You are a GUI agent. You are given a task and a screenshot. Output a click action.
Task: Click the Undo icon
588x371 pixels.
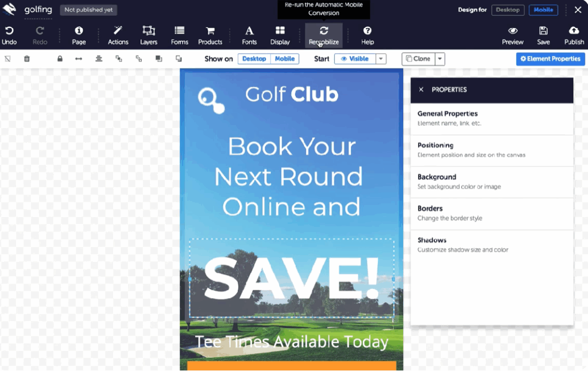[x=9, y=31]
